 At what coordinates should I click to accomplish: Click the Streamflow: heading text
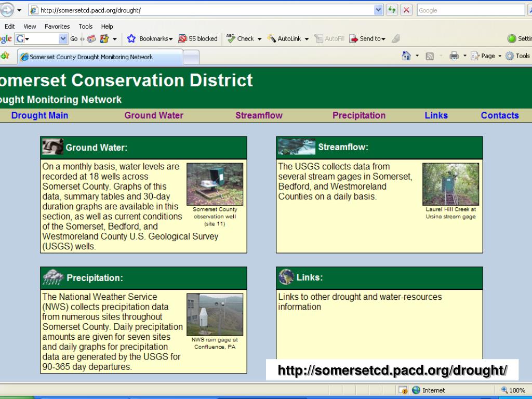(x=343, y=147)
